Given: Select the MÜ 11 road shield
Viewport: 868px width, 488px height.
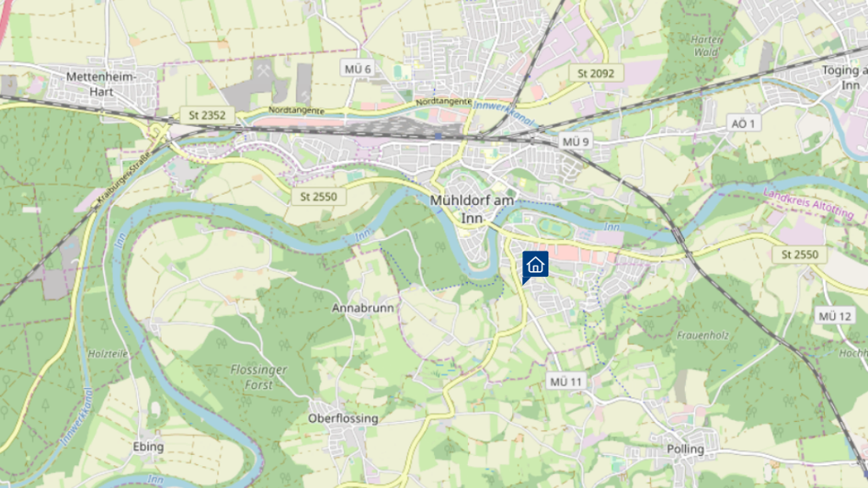Looking at the screenshot, I should (x=565, y=382).
